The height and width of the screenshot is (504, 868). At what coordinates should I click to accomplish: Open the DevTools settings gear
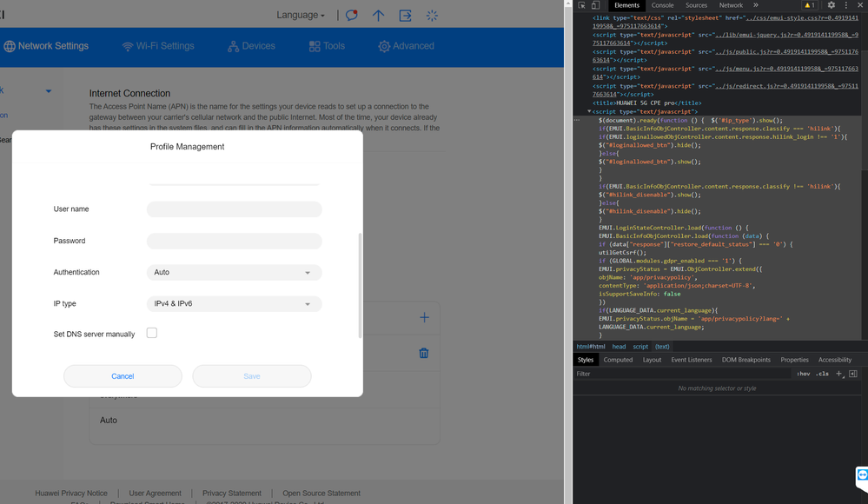pos(832,5)
